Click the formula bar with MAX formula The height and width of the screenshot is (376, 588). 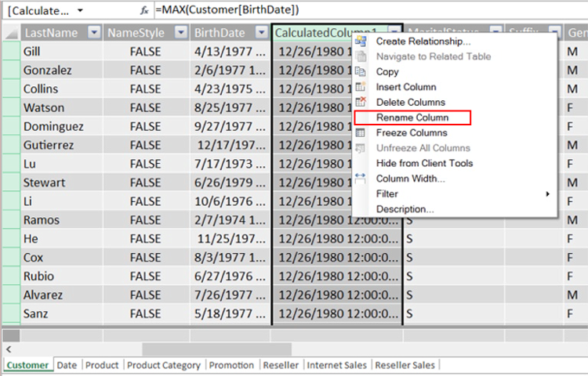coord(369,10)
